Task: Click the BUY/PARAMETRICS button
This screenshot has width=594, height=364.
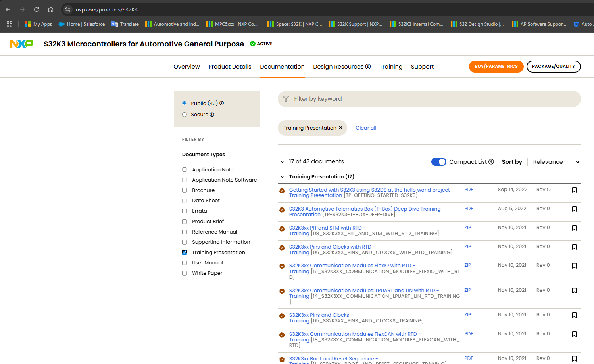Action: [496, 67]
